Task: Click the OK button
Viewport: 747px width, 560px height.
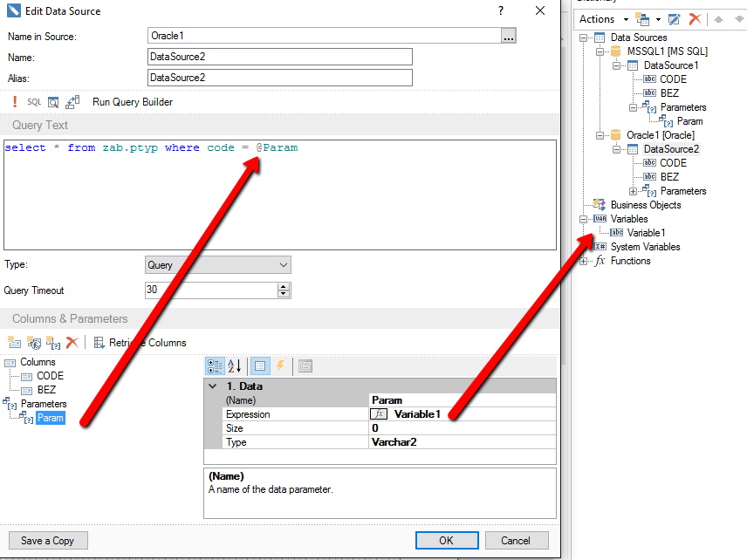Action: pyautogui.click(x=447, y=541)
